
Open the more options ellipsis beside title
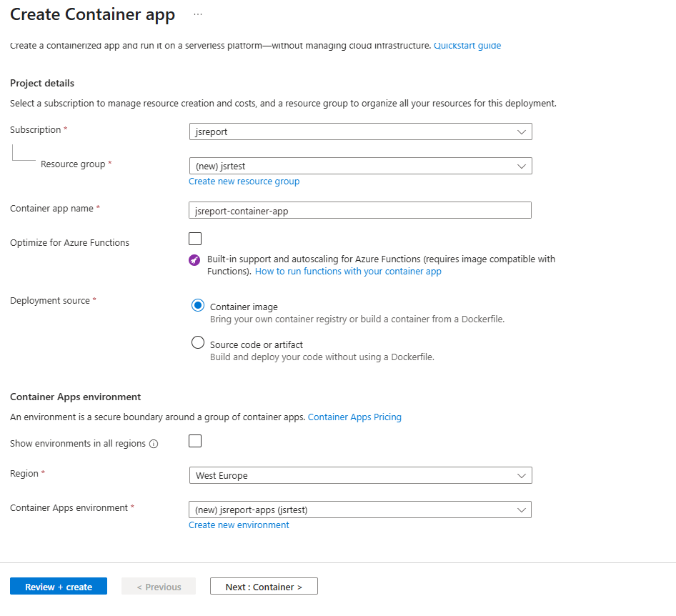coord(198,14)
